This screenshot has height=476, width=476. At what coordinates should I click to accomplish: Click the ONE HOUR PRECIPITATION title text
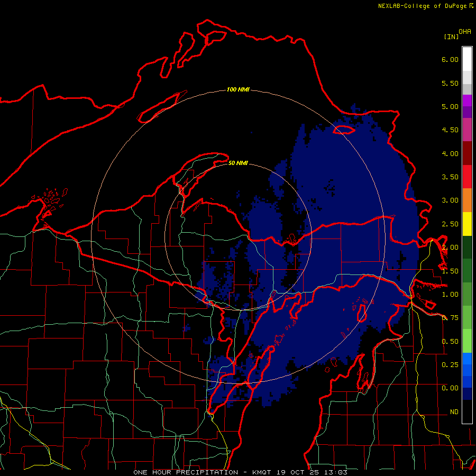(186, 472)
